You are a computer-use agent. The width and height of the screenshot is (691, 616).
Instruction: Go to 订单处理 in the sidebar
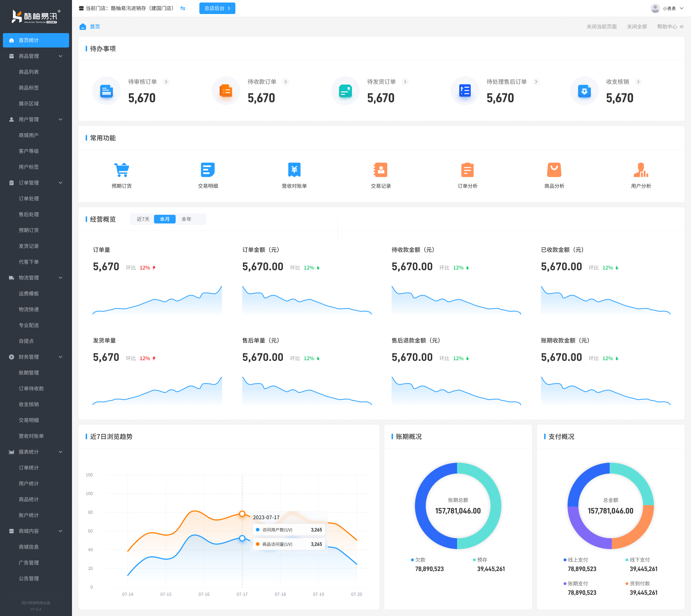tap(29, 199)
